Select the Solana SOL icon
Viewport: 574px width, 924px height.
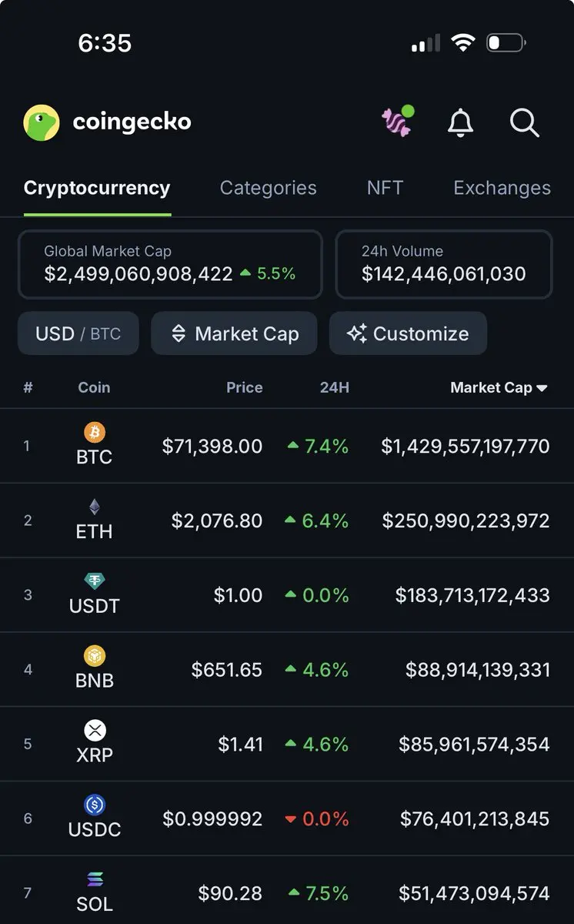click(95, 879)
